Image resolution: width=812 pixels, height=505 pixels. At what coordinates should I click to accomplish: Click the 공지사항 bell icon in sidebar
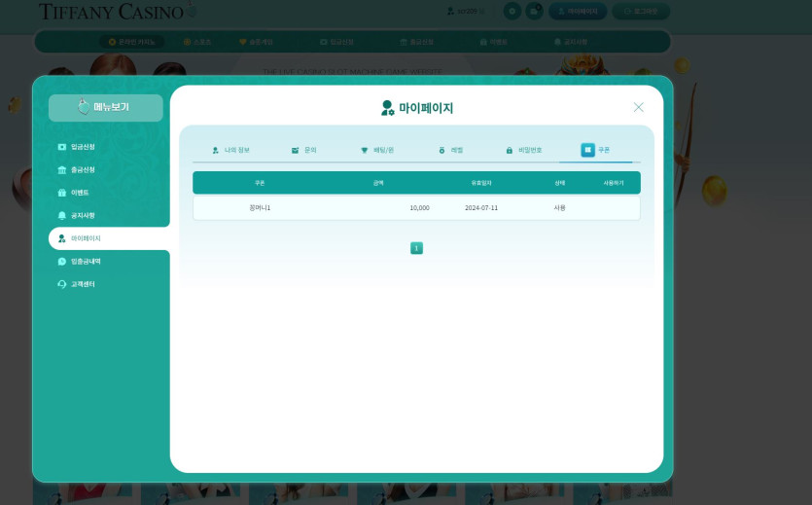(x=62, y=216)
